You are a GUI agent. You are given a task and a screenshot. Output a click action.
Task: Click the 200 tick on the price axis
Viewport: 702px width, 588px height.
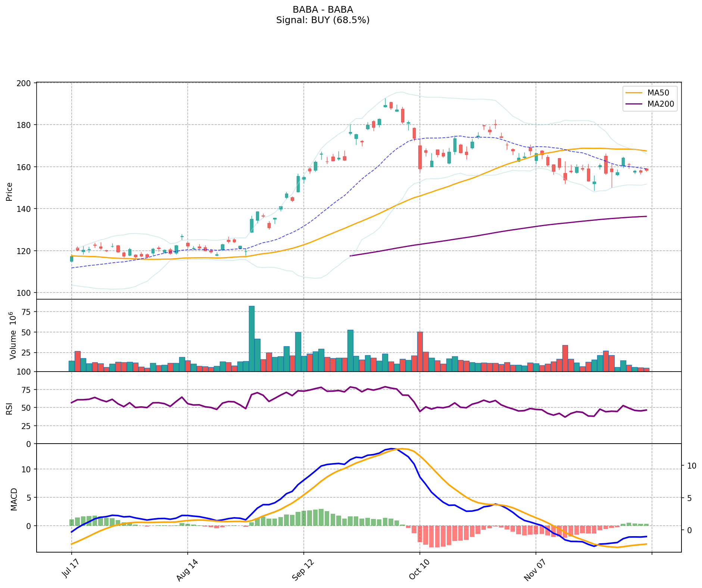click(x=26, y=83)
